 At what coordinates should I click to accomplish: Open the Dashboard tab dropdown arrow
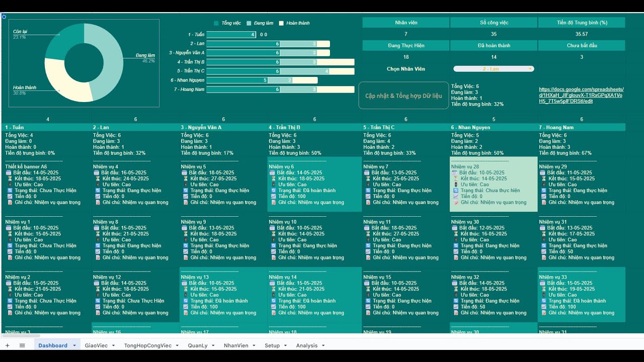click(x=74, y=346)
